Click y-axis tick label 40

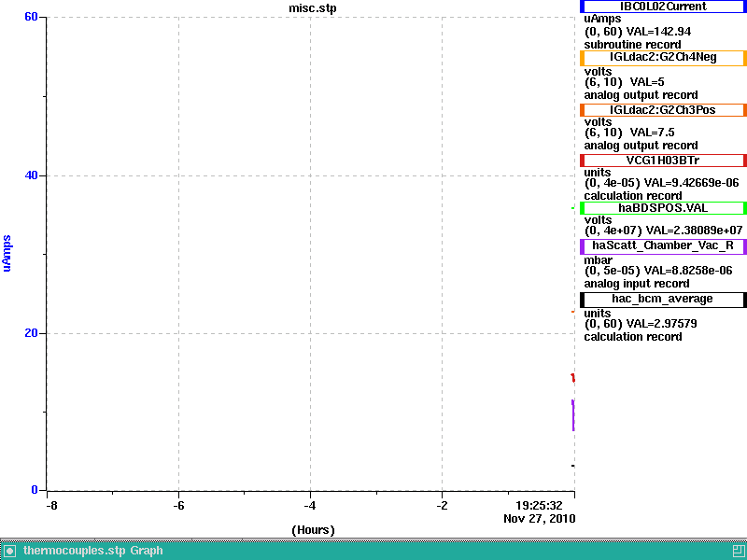click(31, 175)
